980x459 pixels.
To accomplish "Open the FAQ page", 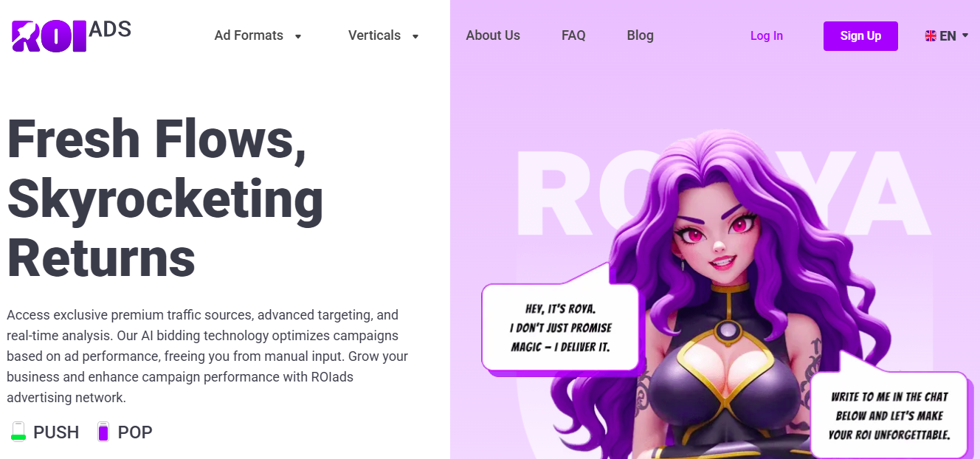I will coord(573,35).
